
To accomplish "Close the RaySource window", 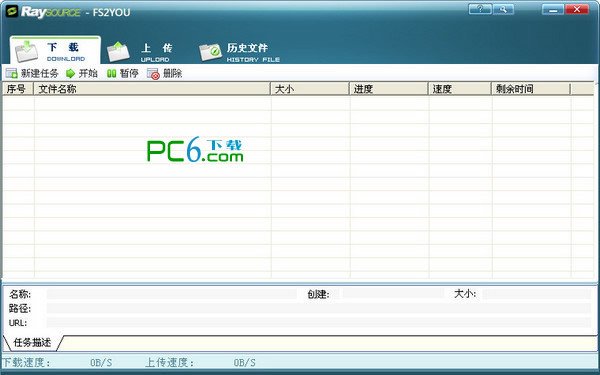I will coord(577,10).
